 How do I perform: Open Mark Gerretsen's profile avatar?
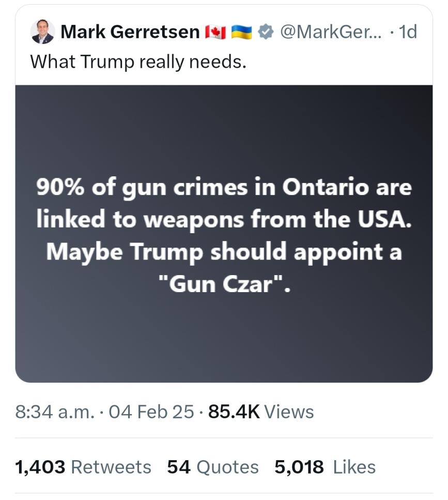(42, 32)
